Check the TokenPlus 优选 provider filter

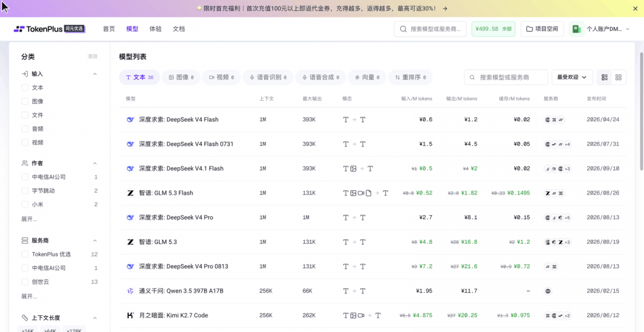pyautogui.click(x=24, y=255)
